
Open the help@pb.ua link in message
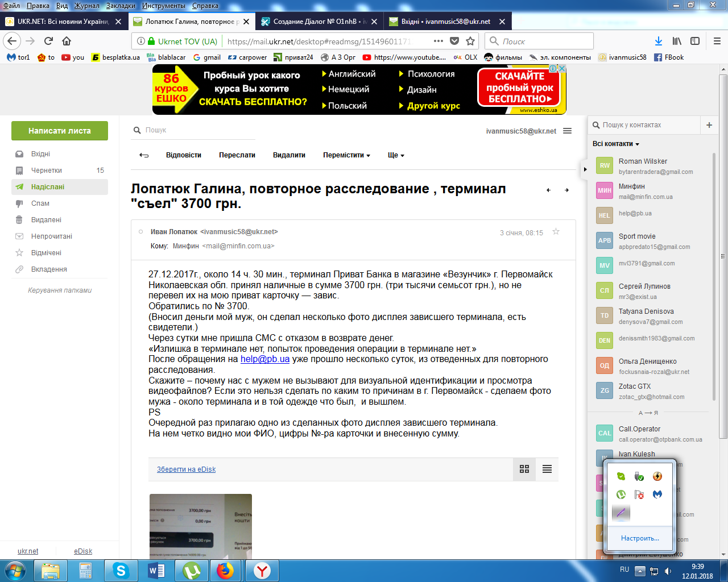265,359
